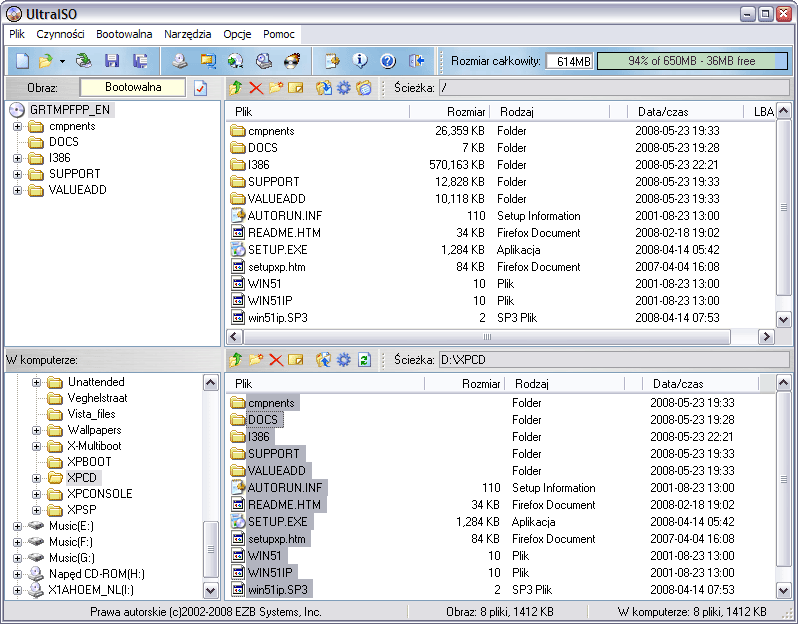Click the gear icon in local pane toolbar
Image resolution: width=798 pixels, height=624 pixels.
point(344,360)
